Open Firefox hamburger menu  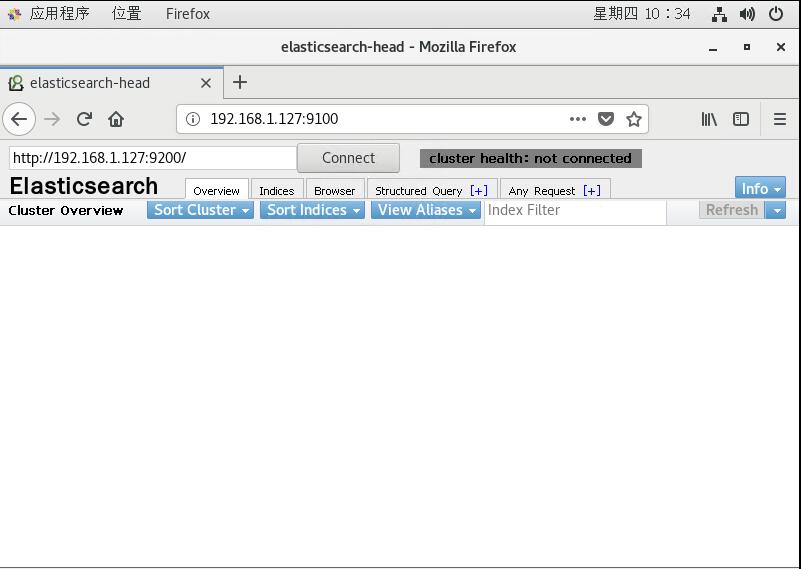pos(780,119)
